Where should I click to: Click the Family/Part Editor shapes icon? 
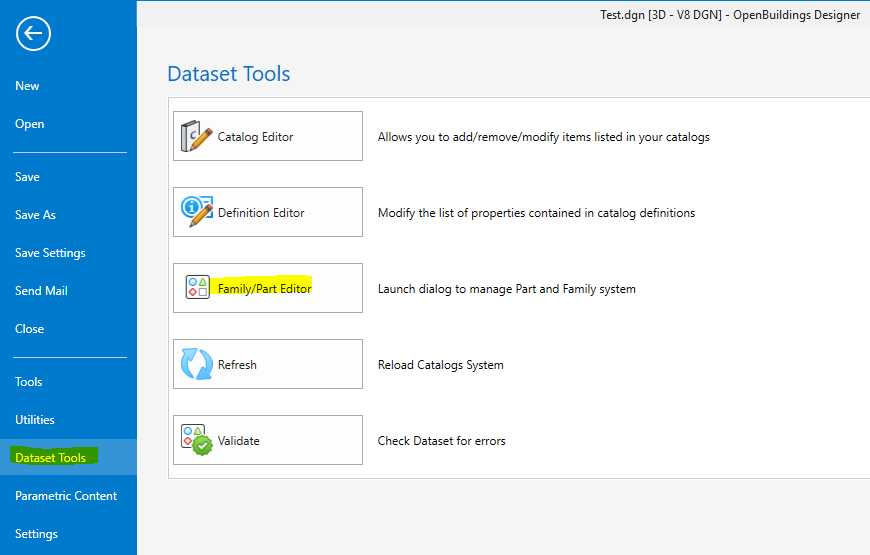click(x=198, y=287)
